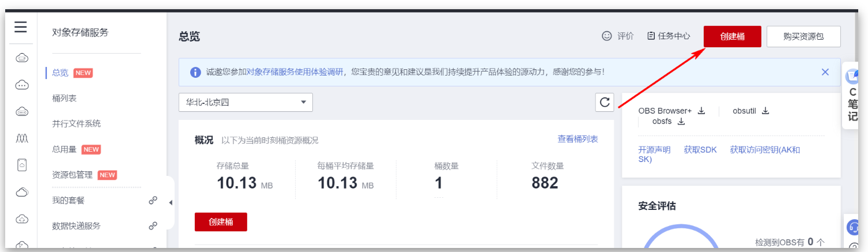Click the 安全评估 heading
The width and height of the screenshot is (868, 252).
coord(657,206)
